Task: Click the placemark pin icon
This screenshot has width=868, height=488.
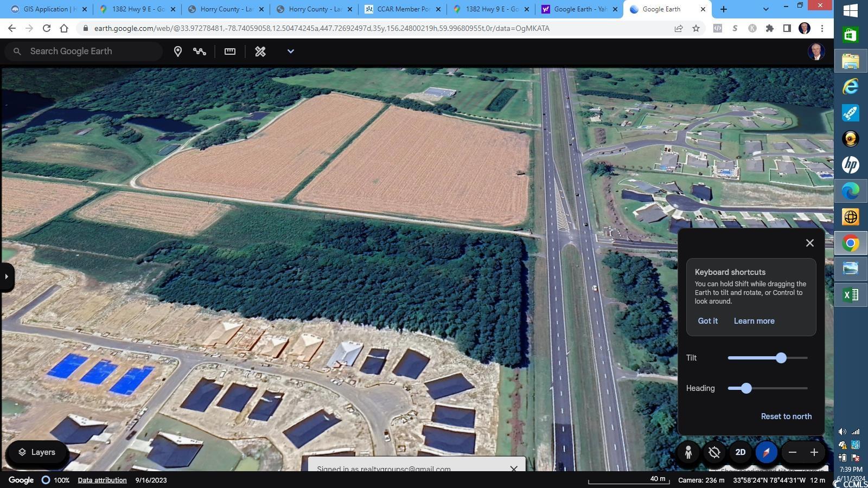Action: [177, 52]
